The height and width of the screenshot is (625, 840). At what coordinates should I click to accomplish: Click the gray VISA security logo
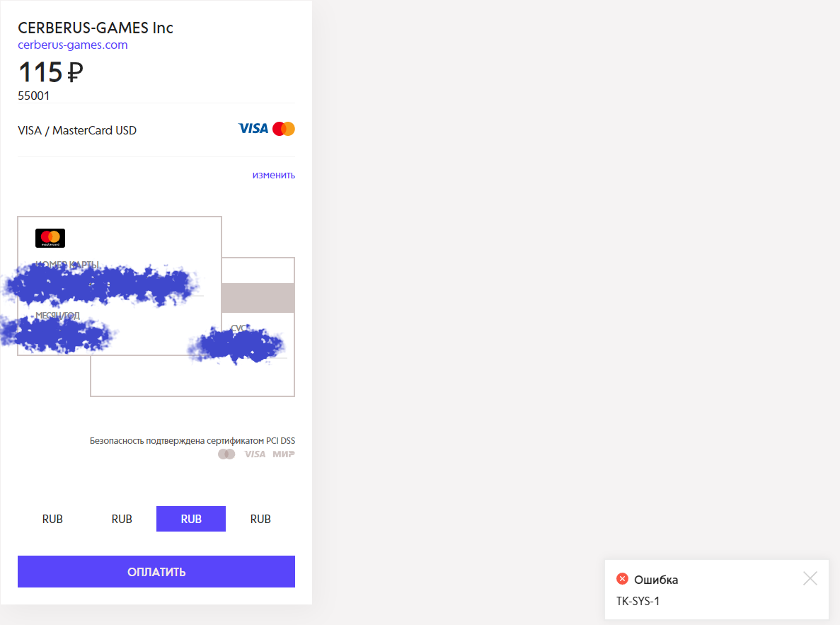click(x=255, y=454)
